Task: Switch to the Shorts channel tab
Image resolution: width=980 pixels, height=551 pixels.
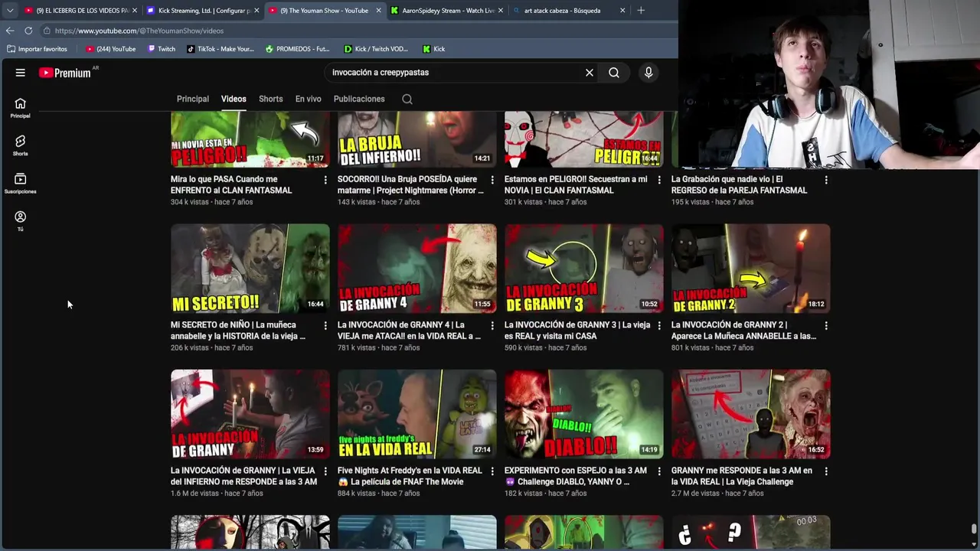Action: tap(270, 99)
